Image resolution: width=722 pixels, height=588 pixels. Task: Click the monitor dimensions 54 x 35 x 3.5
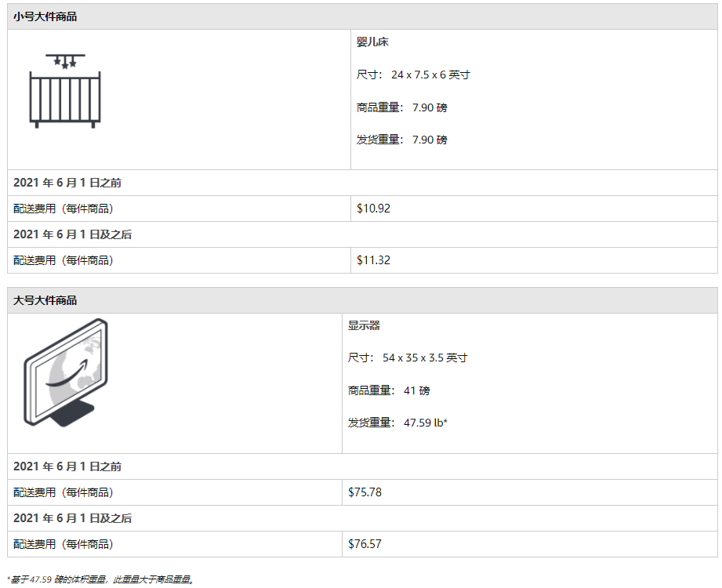[408, 358]
